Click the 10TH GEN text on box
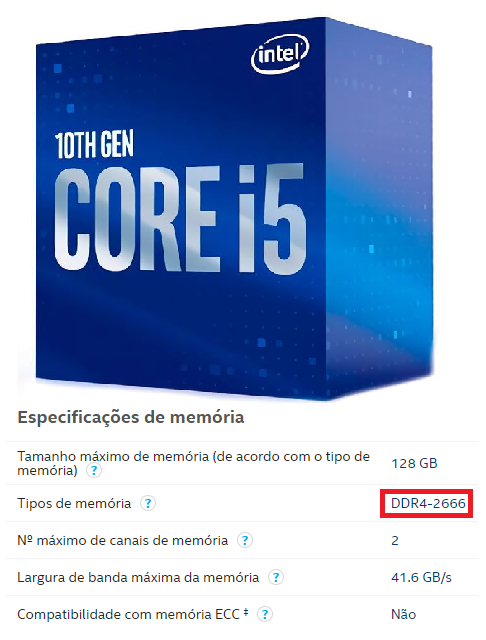The width and height of the screenshot is (486, 640). (94, 144)
